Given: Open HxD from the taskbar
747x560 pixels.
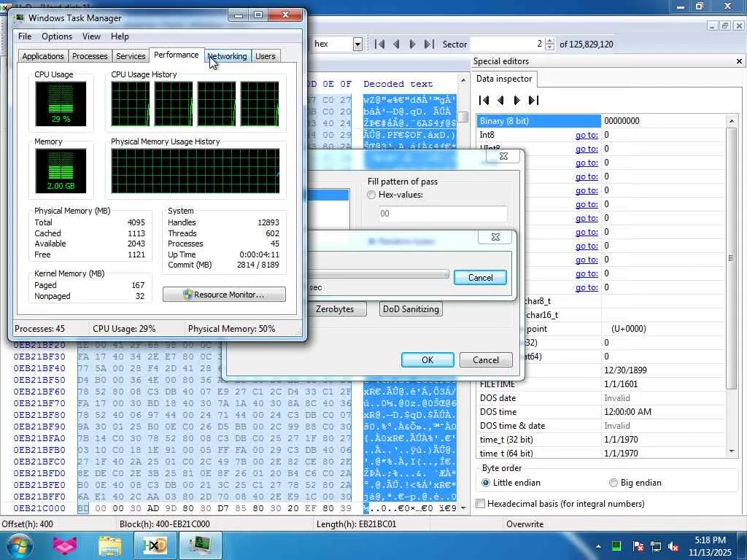Looking at the screenshot, I should coord(155,545).
